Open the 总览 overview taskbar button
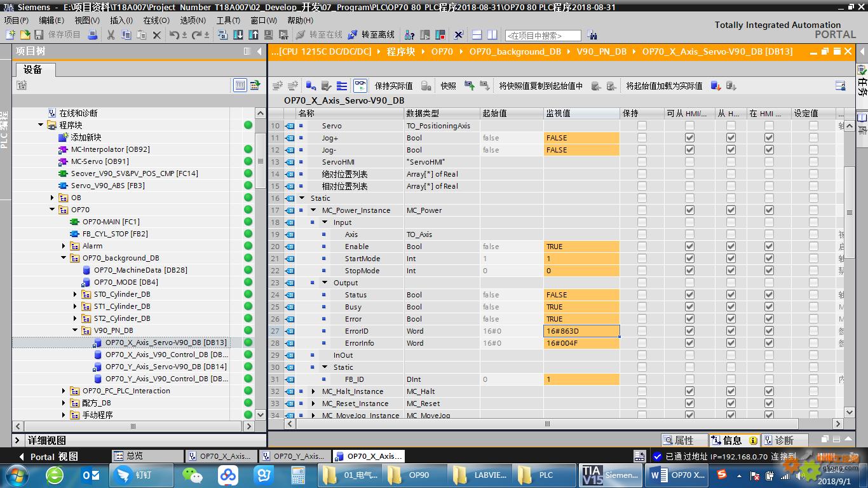 (x=148, y=456)
